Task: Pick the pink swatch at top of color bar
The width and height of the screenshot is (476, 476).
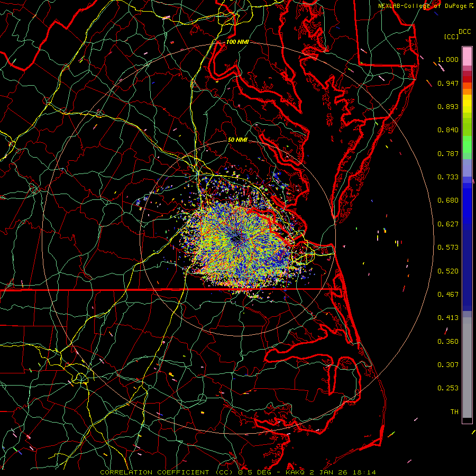Action: pyautogui.click(x=467, y=56)
